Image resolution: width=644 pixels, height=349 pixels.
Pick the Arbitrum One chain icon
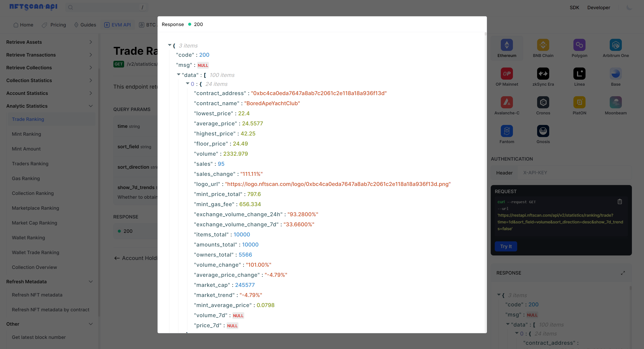tap(615, 45)
